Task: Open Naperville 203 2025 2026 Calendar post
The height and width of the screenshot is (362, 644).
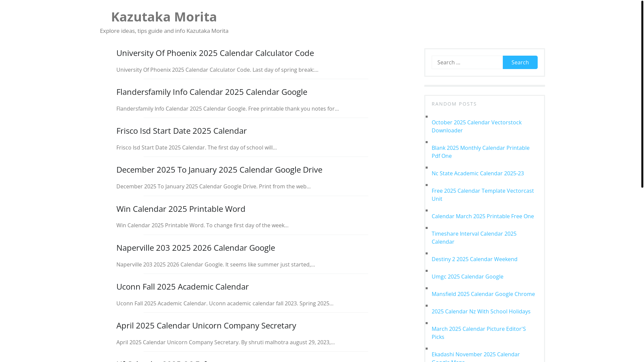Action: 196,248
